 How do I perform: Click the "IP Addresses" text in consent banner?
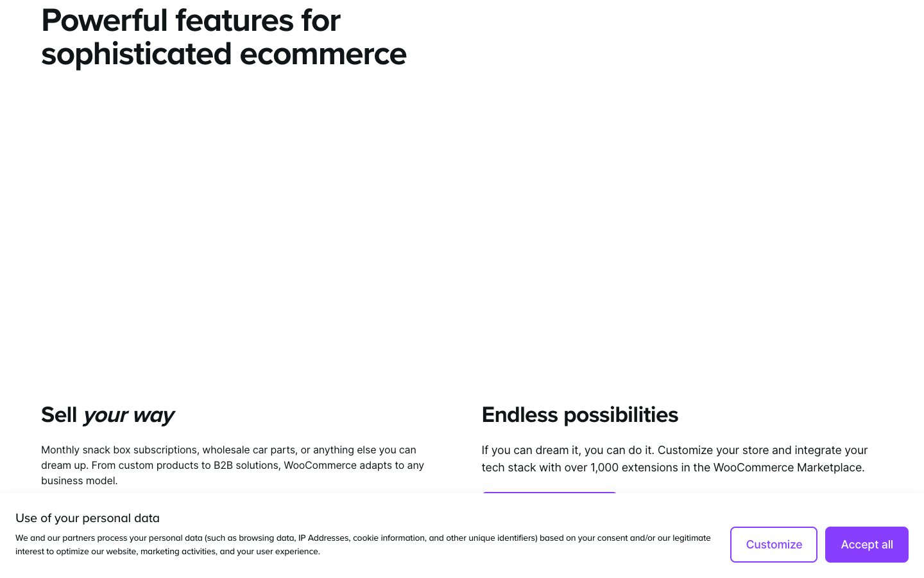323,538
